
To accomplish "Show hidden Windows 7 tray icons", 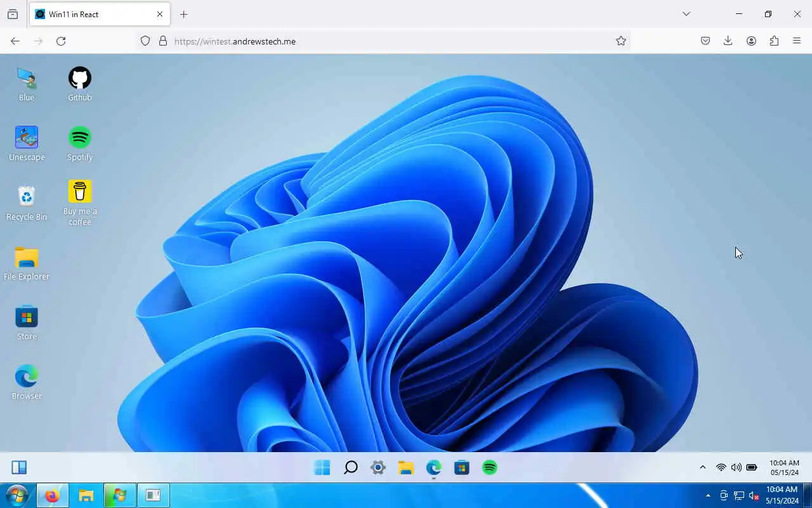I will [708, 495].
